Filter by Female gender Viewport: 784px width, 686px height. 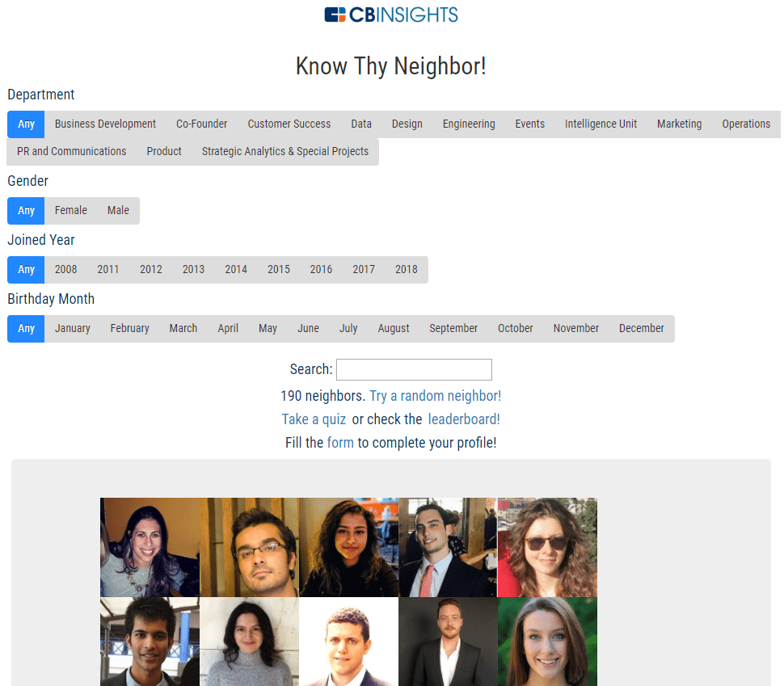(70, 211)
